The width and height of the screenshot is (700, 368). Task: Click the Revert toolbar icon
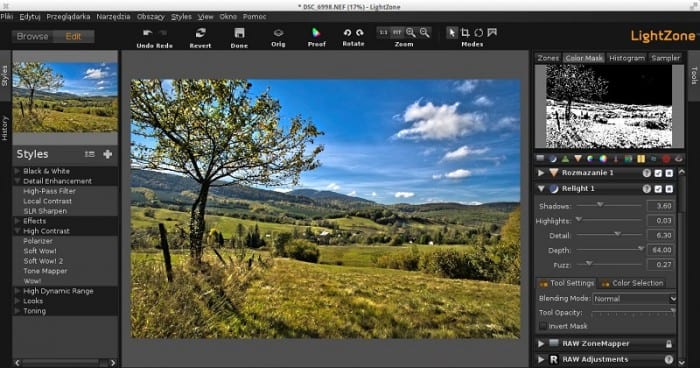(x=200, y=33)
